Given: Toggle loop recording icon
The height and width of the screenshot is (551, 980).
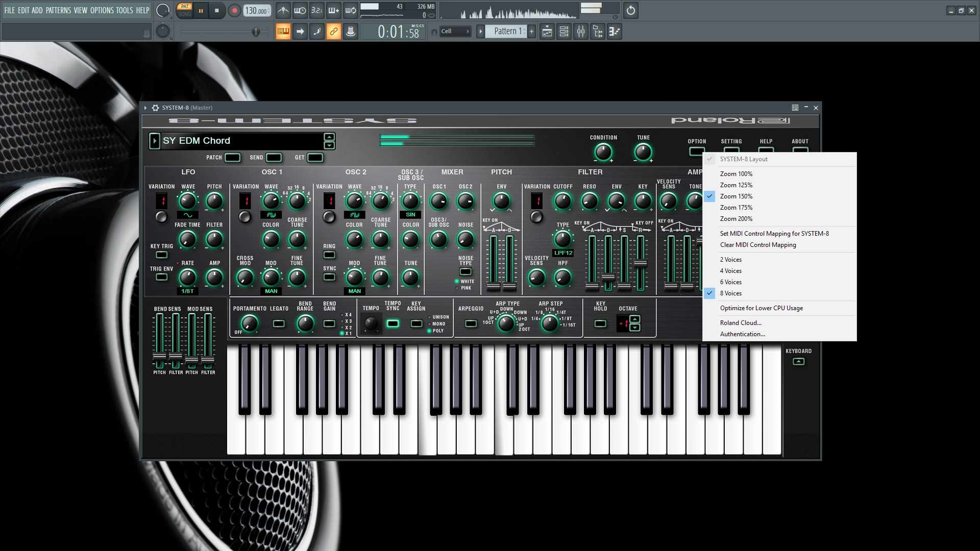Looking at the screenshot, I should (351, 10).
